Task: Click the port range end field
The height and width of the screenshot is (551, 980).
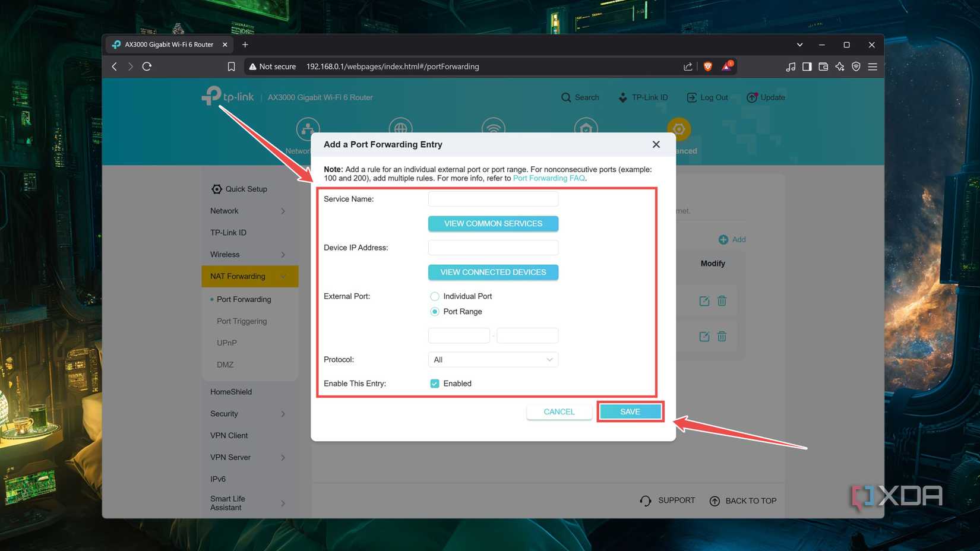Action: (x=527, y=335)
